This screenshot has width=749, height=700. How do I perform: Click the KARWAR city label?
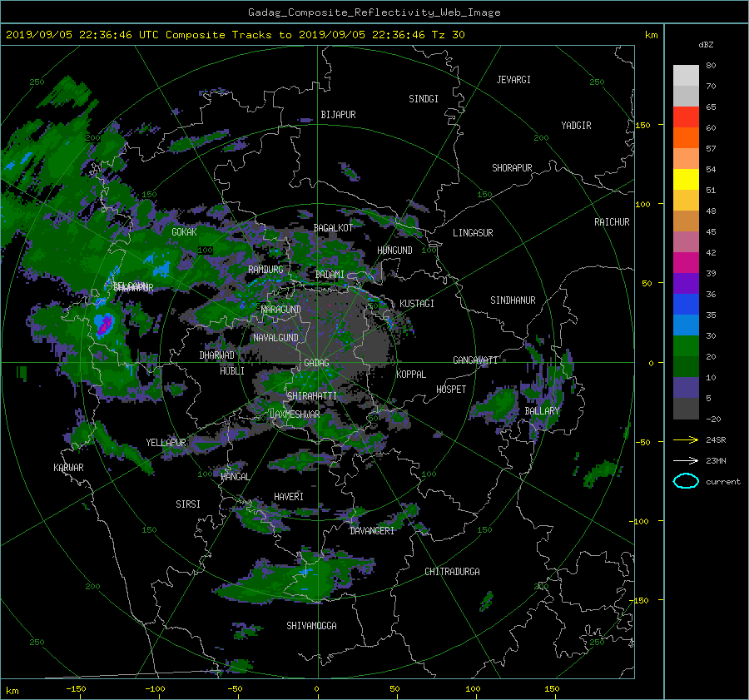click(x=68, y=468)
